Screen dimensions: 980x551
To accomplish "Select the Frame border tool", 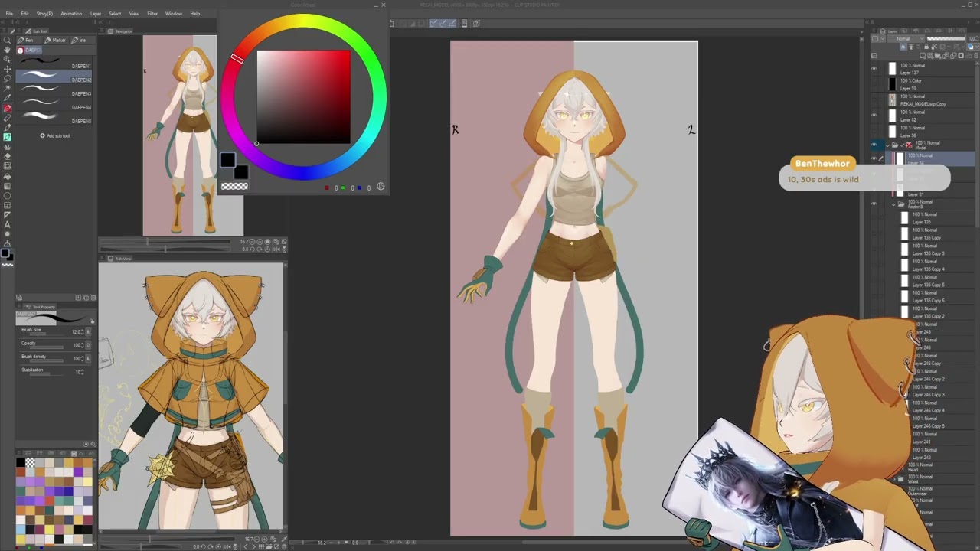I will (7, 205).
